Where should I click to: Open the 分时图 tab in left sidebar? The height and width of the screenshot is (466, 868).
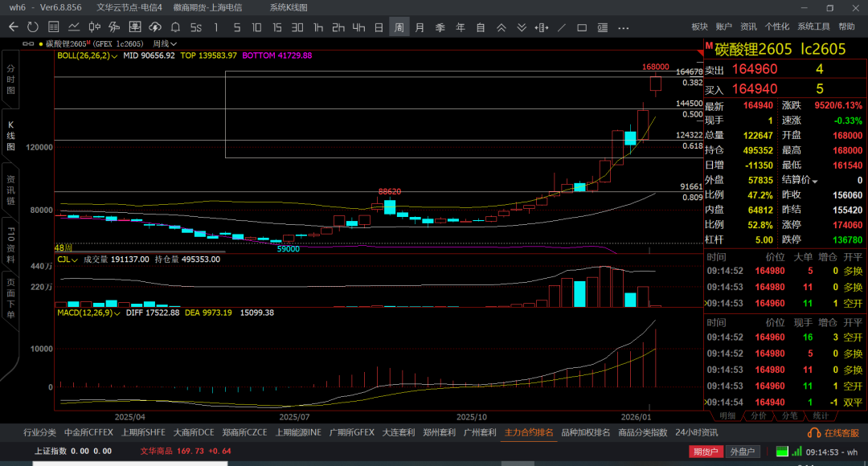point(11,80)
